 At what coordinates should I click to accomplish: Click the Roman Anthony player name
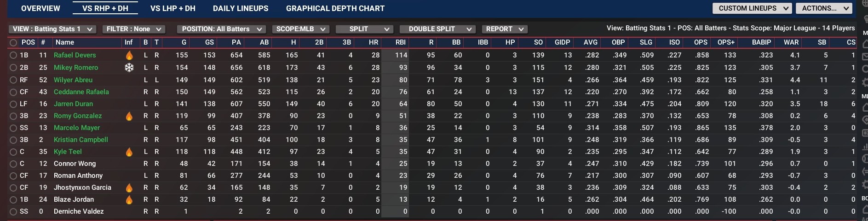click(x=78, y=176)
